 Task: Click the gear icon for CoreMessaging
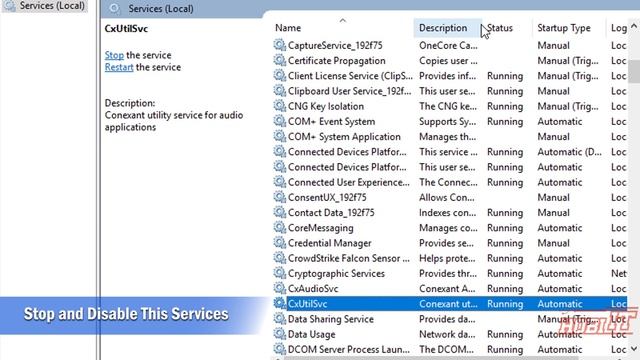click(x=280, y=228)
